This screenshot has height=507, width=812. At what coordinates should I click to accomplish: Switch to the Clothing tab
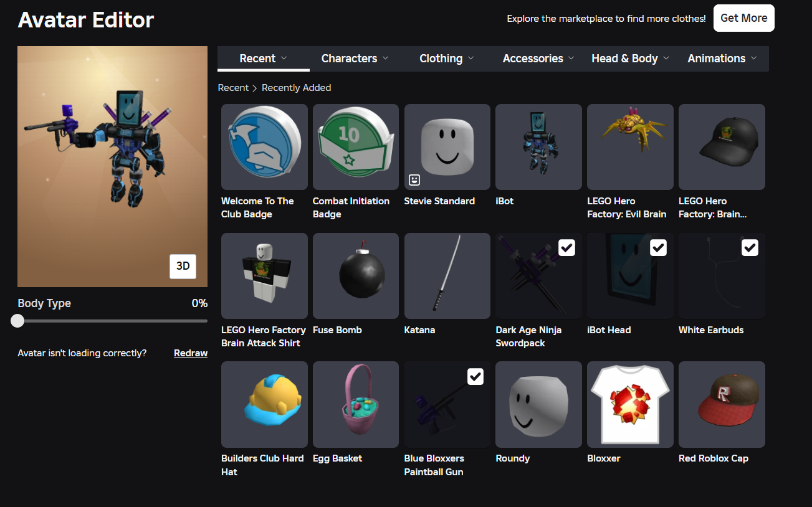point(446,59)
